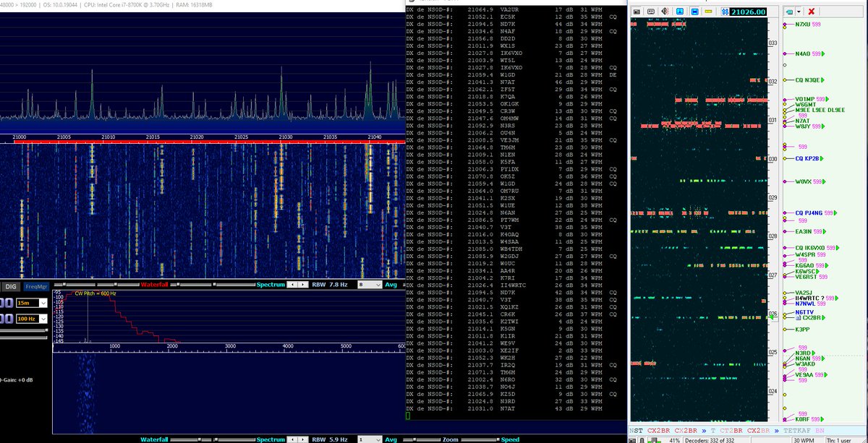Click the red X icon in band map toolbar
The height and width of the screenshot is (443, 868).
click(812, 12)
